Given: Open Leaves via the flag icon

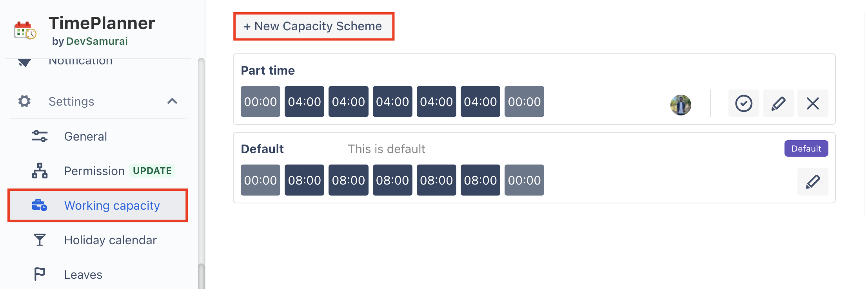Looking at the screenshot, I should [40, 274].
